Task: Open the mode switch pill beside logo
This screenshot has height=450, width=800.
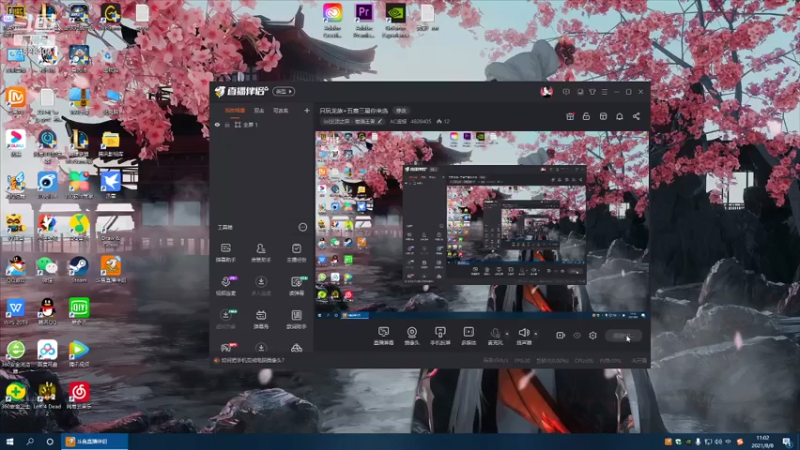Action: 284,91
